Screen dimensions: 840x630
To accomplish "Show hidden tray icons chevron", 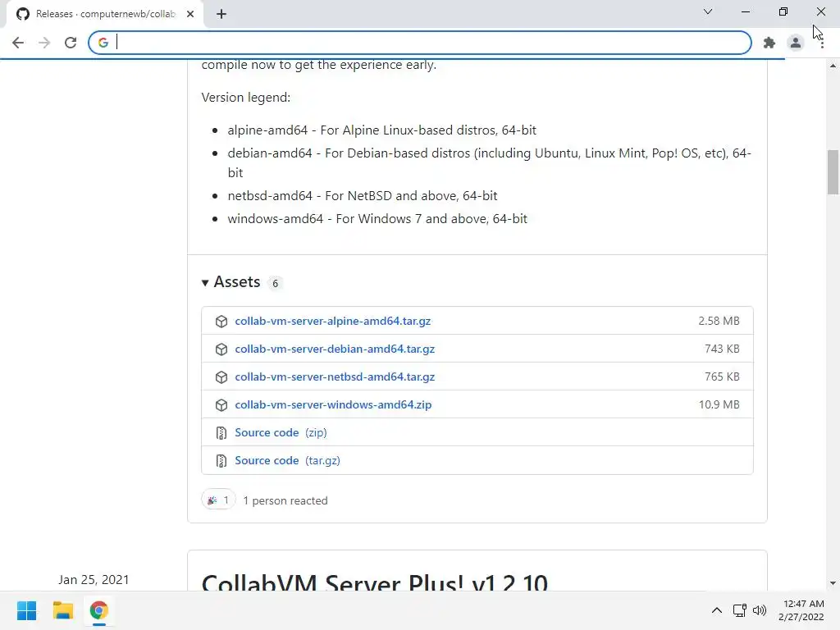I will click(717, 610).
